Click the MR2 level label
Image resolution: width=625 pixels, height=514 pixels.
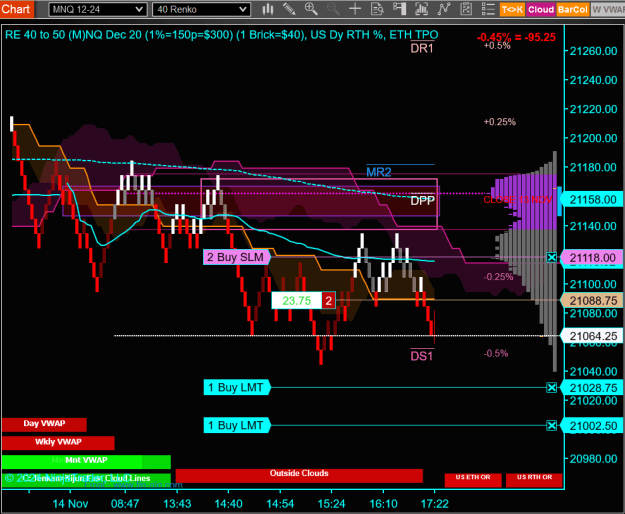coord(379,172)
